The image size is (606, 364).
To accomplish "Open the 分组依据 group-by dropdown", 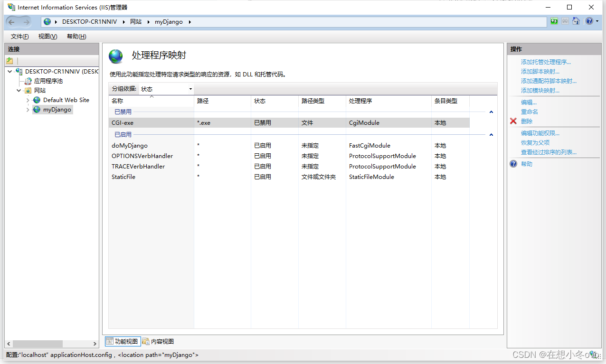I will (x=166, y=89).
